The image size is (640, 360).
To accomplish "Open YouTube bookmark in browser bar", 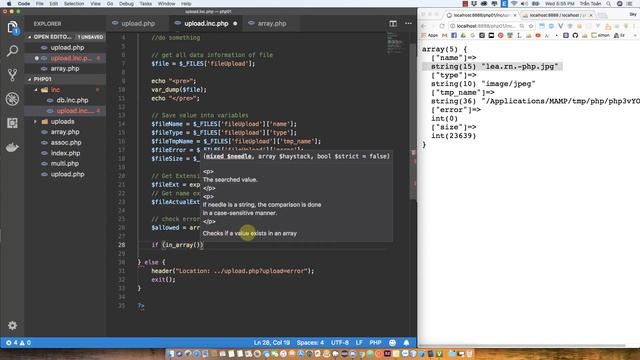I will 538,36.
